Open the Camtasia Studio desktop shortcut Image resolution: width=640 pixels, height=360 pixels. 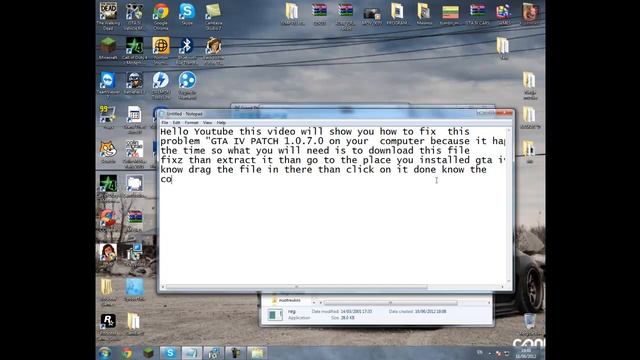213,16
